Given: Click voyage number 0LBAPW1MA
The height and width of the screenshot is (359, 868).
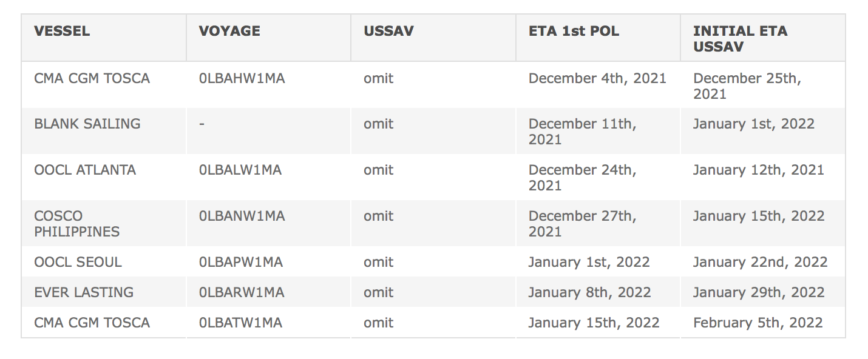Looking at the screenshot, I should pyautogui.click(x=241, y=263).
